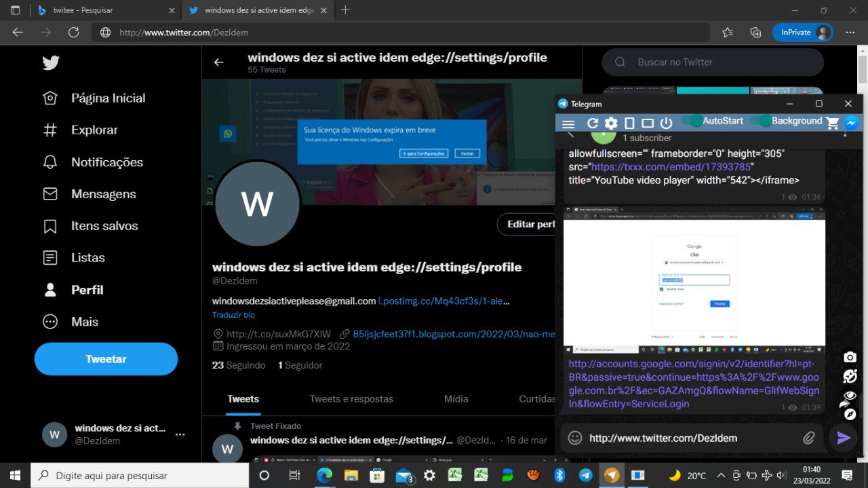Open the emoji picker in Telegram
The image size is (868, 488).
(x=575, y=438)
